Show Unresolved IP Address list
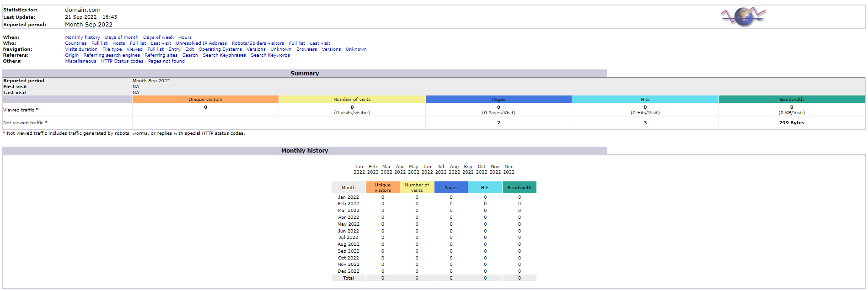The image size is (868, 291). [x=201, y=43]
